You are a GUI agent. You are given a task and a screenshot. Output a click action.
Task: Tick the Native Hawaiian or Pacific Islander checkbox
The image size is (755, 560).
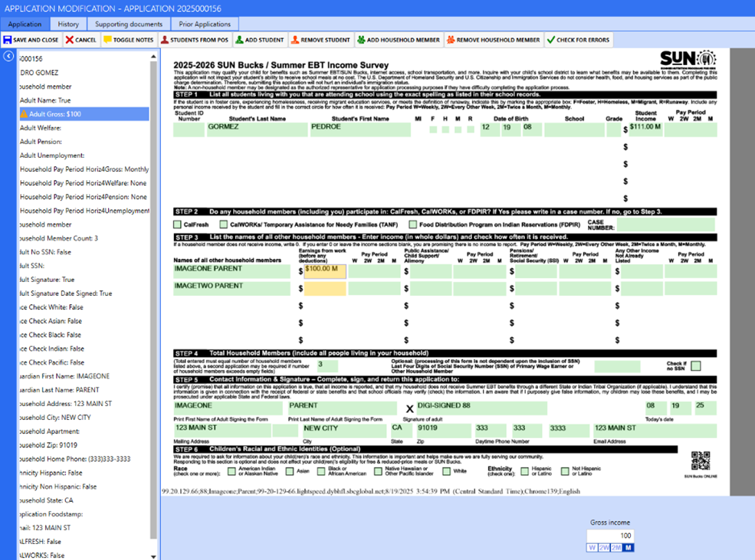pyautogui.click(x=378, y=471)
